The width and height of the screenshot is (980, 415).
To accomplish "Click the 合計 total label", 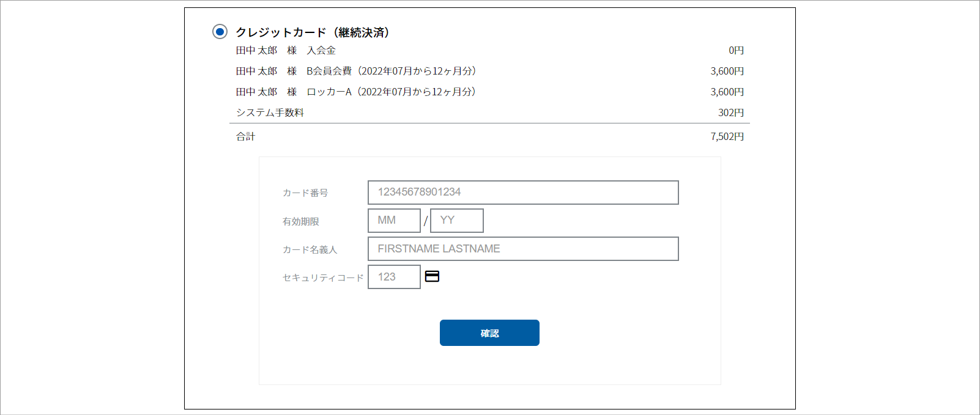I will (x=245, y=137).
